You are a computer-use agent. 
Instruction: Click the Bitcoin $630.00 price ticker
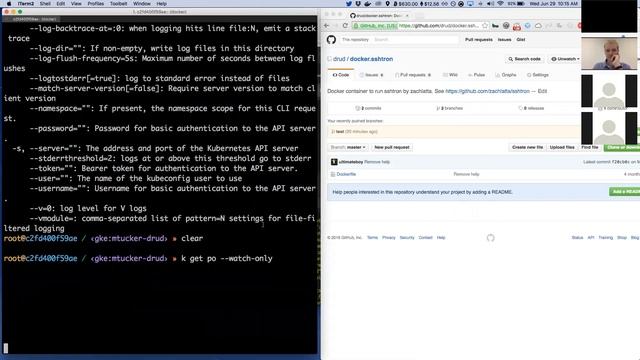(405, 4)
